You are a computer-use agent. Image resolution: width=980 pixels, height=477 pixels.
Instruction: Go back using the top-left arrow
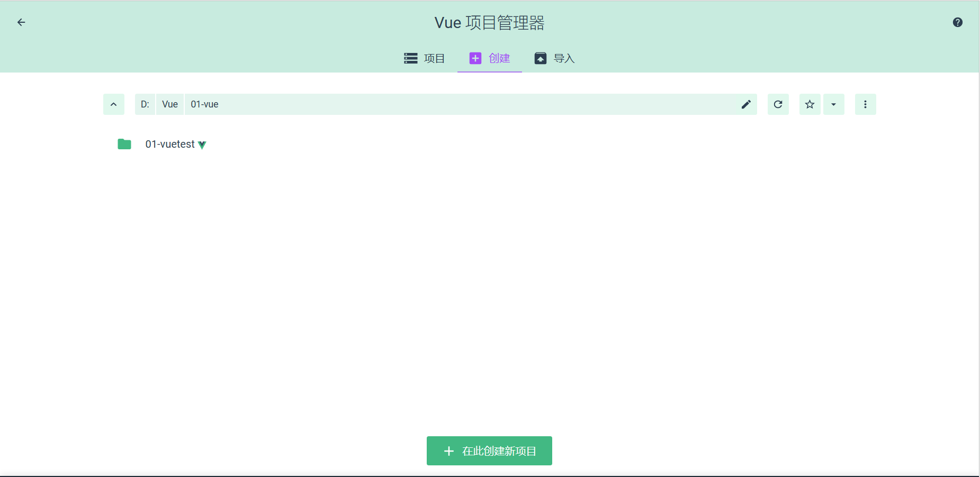pyautogui.click(x=21, y=22)
